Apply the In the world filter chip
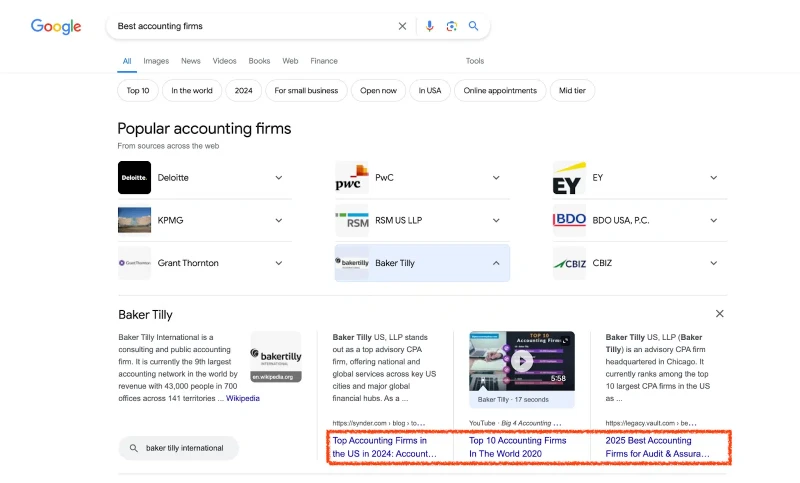This screenshot has height=483, width=800. (192, 90)
